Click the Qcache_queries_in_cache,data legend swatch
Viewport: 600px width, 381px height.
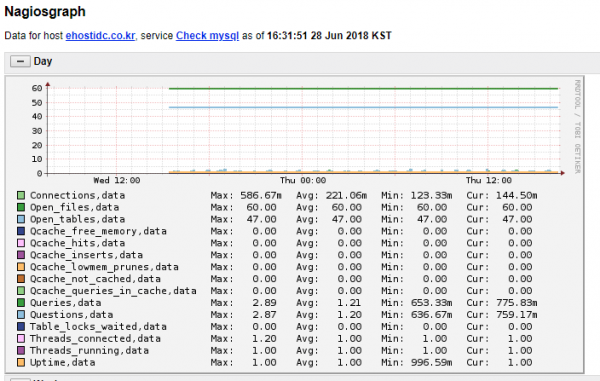tap(21, 291)
